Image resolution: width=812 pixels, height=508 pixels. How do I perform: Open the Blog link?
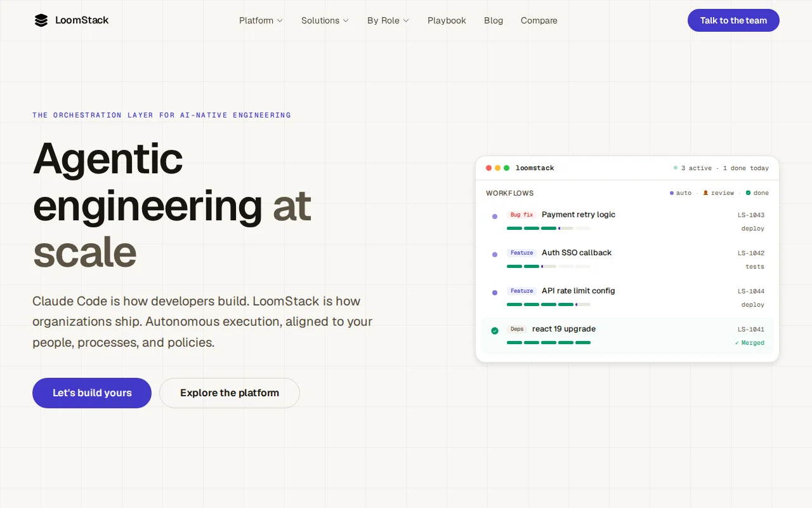(494, 20)
